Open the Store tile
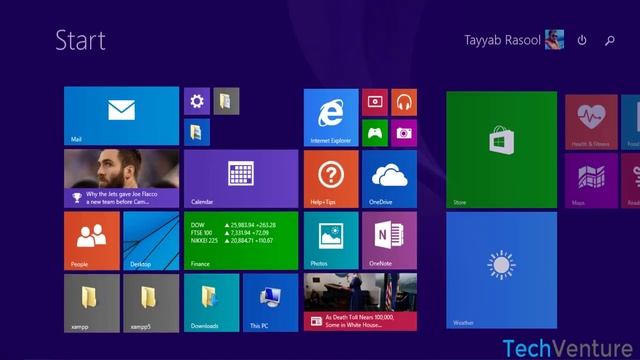 (501, 149)
